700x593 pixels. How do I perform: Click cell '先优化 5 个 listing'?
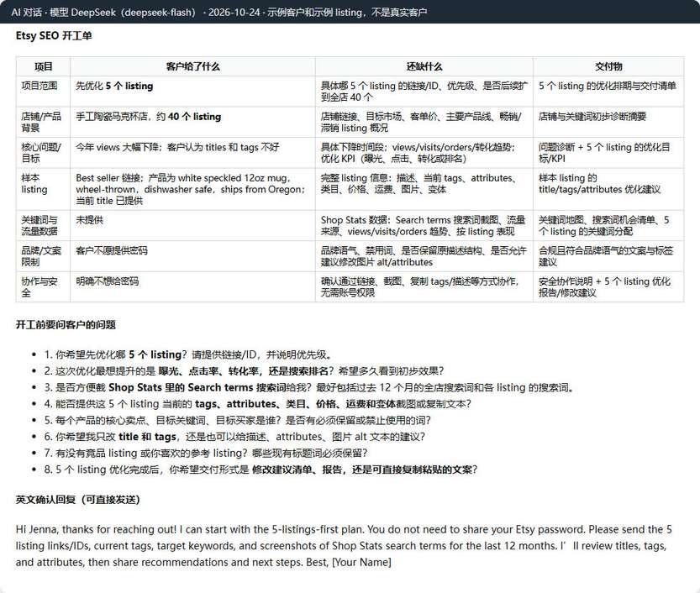[x=193, y=92]
